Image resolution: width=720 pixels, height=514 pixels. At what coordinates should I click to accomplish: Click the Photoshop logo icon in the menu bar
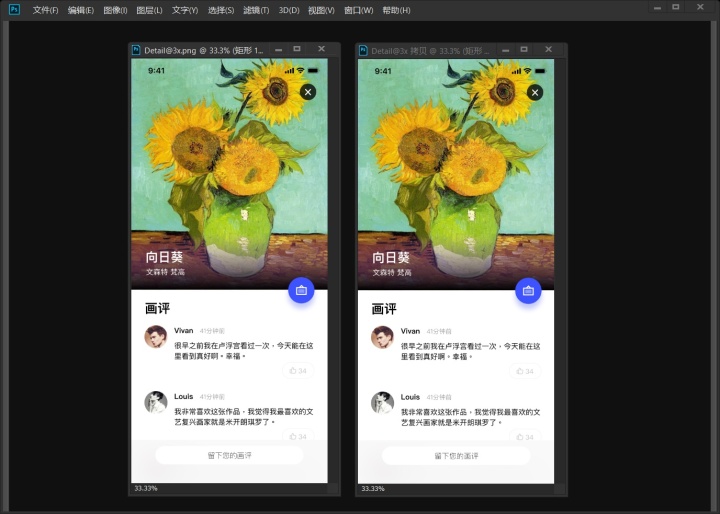(x=14, y=9)
